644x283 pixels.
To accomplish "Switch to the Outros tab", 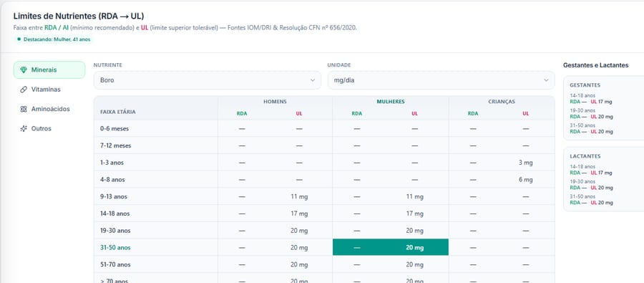I will click(49, 128).
